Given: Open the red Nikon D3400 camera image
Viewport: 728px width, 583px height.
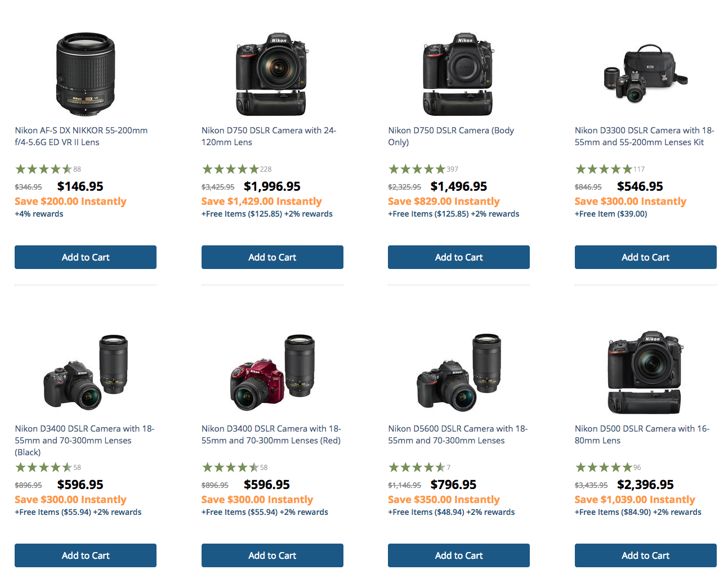Looking at the screenshot, I should click(272, 372).
